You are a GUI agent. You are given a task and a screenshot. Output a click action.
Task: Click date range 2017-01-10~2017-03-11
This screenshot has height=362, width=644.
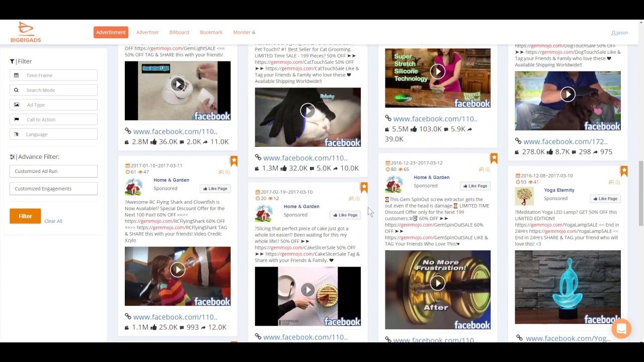[x=156, y=165]
